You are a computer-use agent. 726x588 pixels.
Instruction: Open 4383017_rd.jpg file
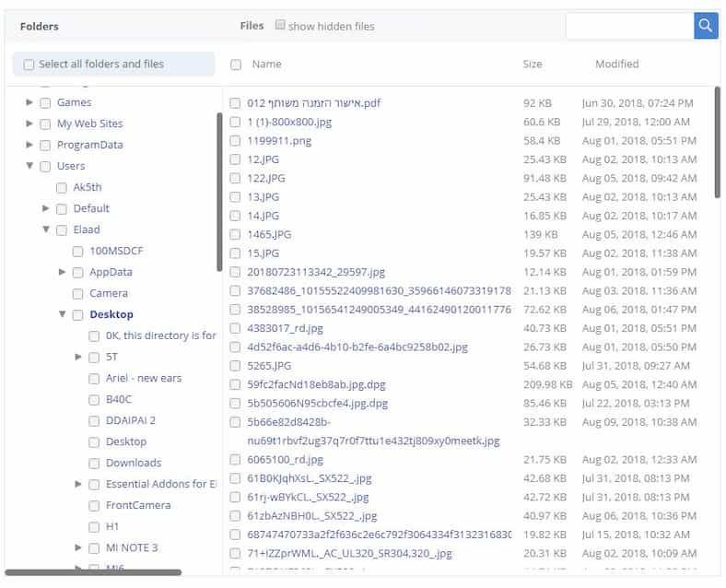tap(285, 328)
